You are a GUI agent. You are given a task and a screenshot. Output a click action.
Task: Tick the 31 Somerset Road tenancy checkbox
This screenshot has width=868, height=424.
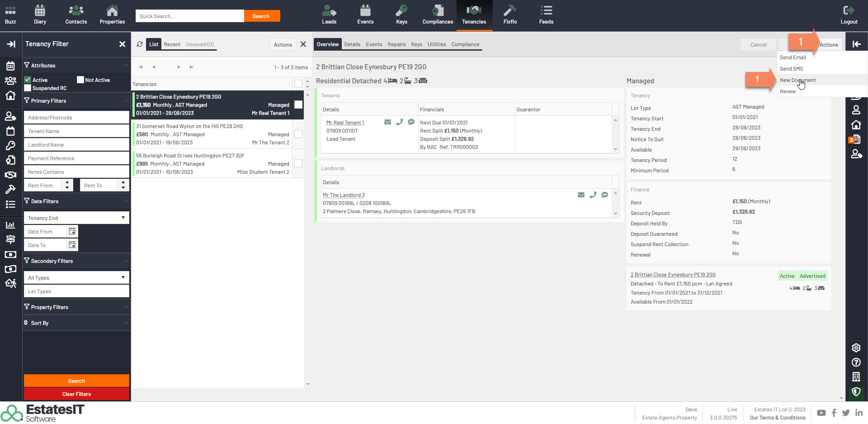point(298,134)
